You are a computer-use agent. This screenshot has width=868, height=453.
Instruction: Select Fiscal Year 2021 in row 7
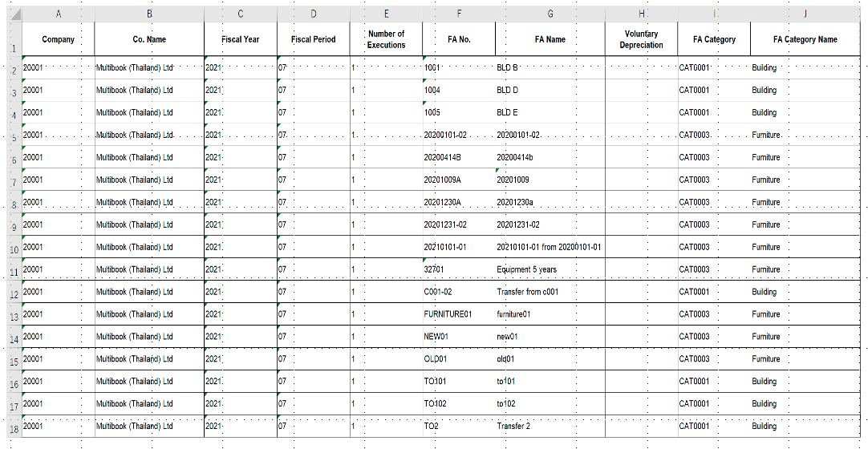(240, 180)
